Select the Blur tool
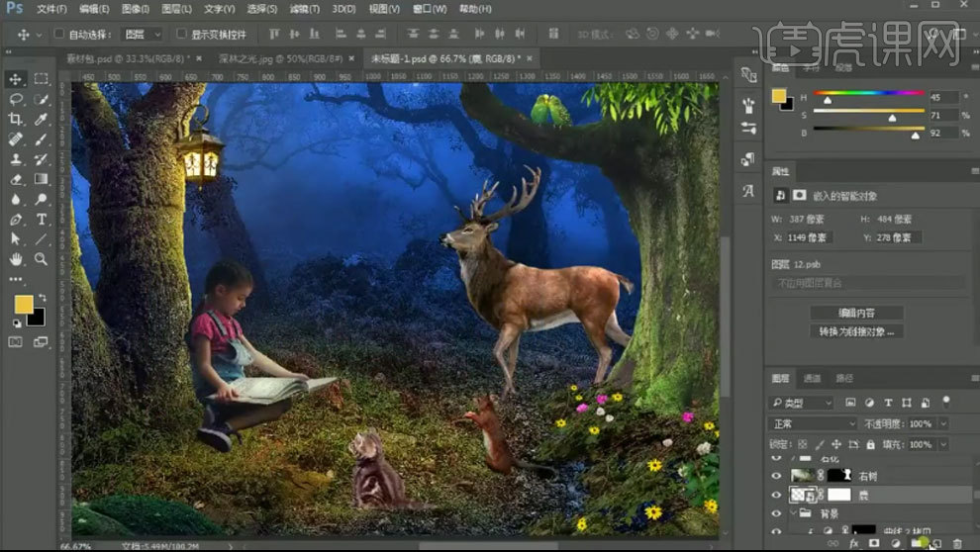 point(16,199)
